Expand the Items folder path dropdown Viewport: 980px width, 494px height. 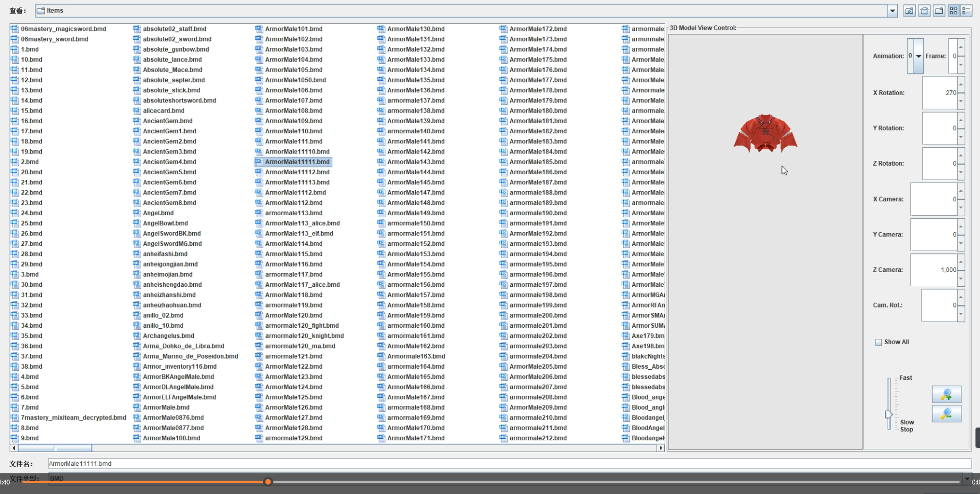pos(892,11)
